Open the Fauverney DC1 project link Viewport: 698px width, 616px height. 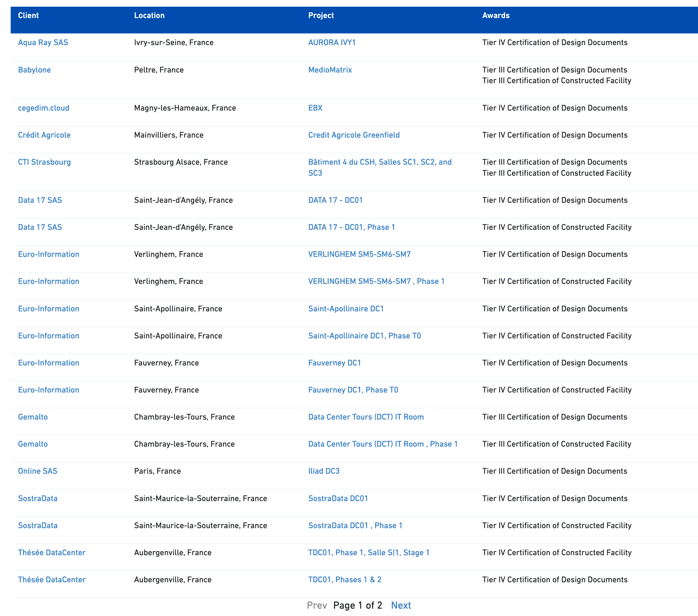point(334,363)
